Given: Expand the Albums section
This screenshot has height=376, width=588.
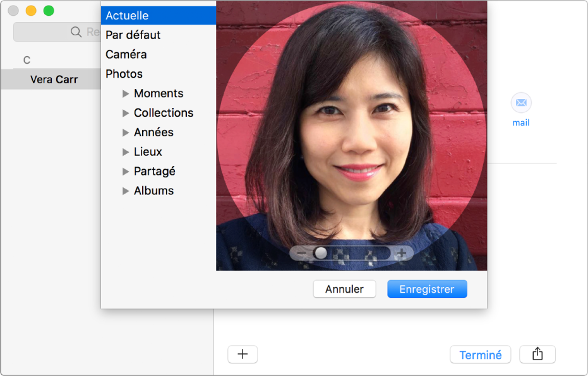Looking at the screenshot, I should pos(125,191).
